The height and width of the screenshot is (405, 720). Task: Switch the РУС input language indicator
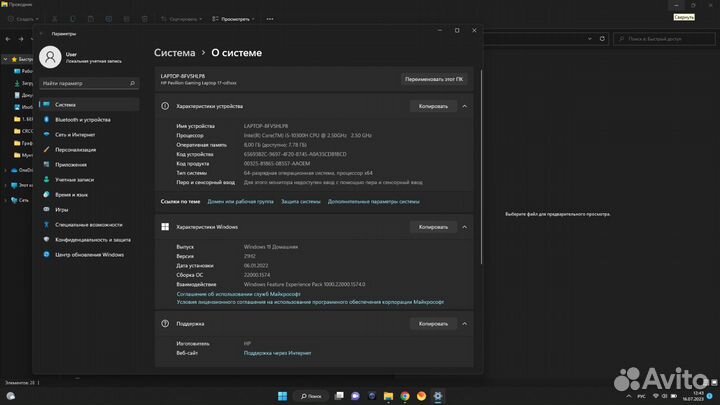point(641,396)
